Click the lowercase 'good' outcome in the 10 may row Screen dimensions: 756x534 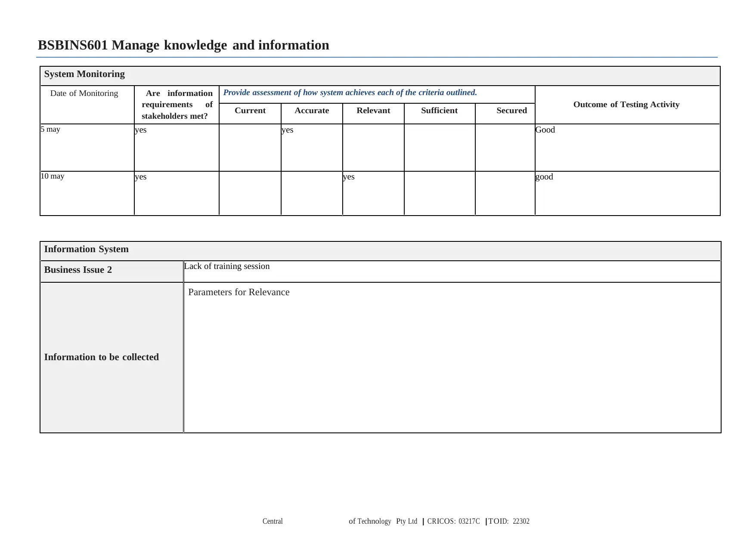point(544,177)
